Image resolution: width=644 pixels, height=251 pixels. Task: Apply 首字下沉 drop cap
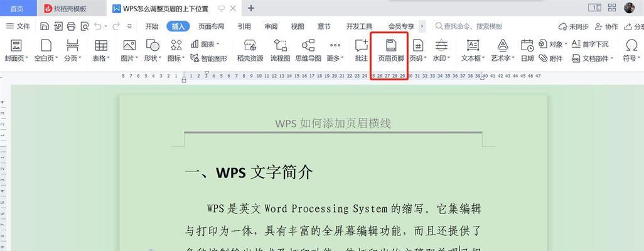590,44
